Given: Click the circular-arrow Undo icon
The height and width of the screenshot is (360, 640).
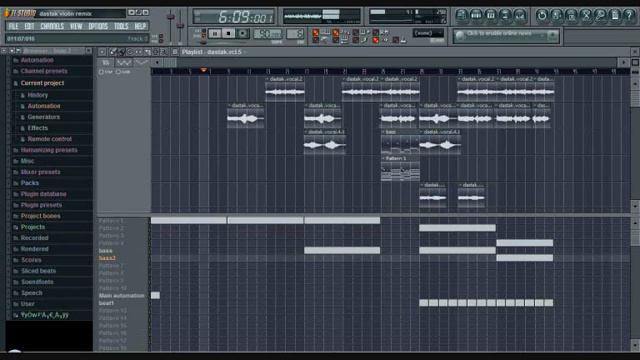Looking at the screenshot, I should [x=542, y=16].
